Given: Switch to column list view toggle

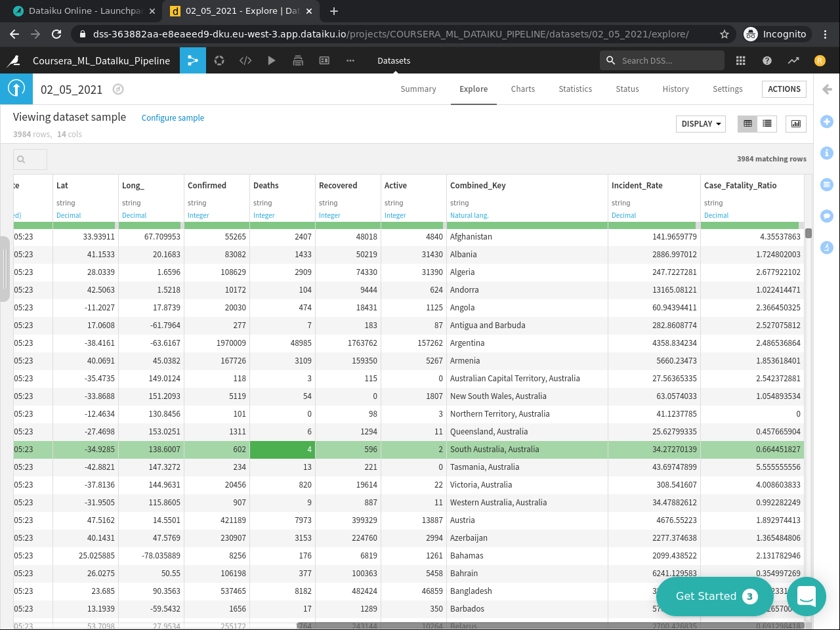Looking at the screenshot, I should 767,123.
